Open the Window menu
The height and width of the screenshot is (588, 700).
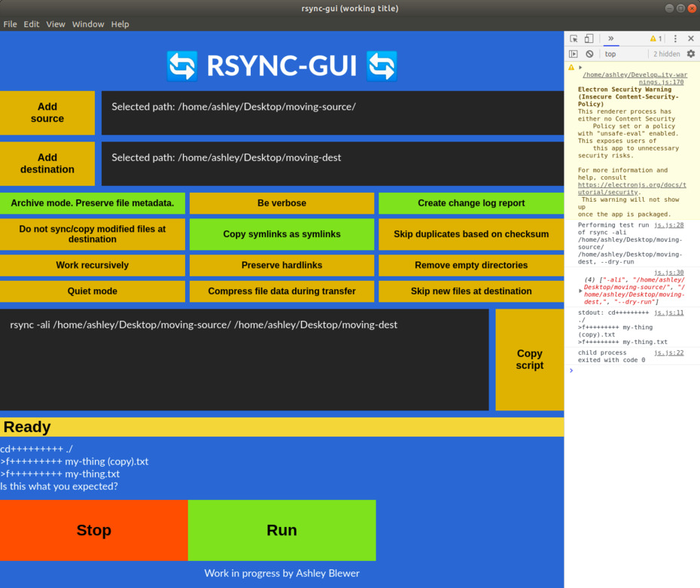click(88, 24)
